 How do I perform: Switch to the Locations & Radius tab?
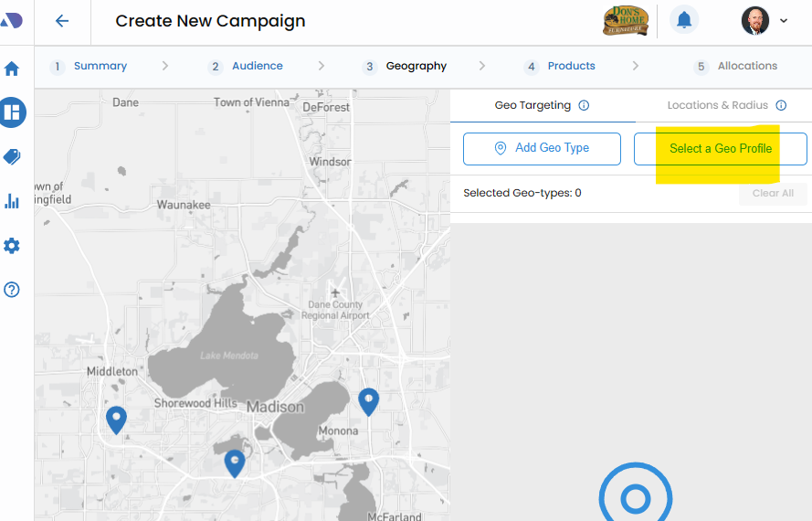coord(717,105)
